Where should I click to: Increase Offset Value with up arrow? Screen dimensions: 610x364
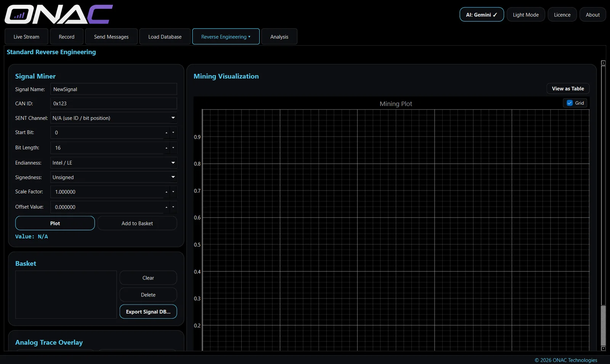point(166,207)
